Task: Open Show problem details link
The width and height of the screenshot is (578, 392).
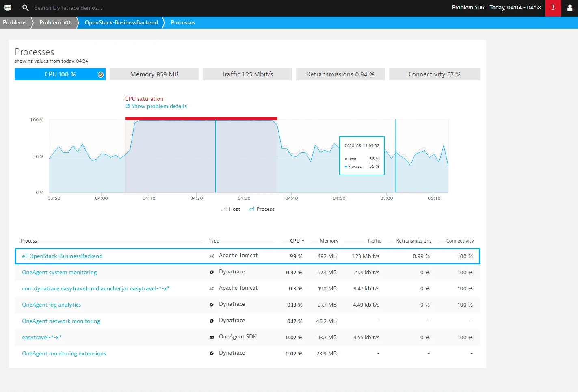Action: point(159,106)
